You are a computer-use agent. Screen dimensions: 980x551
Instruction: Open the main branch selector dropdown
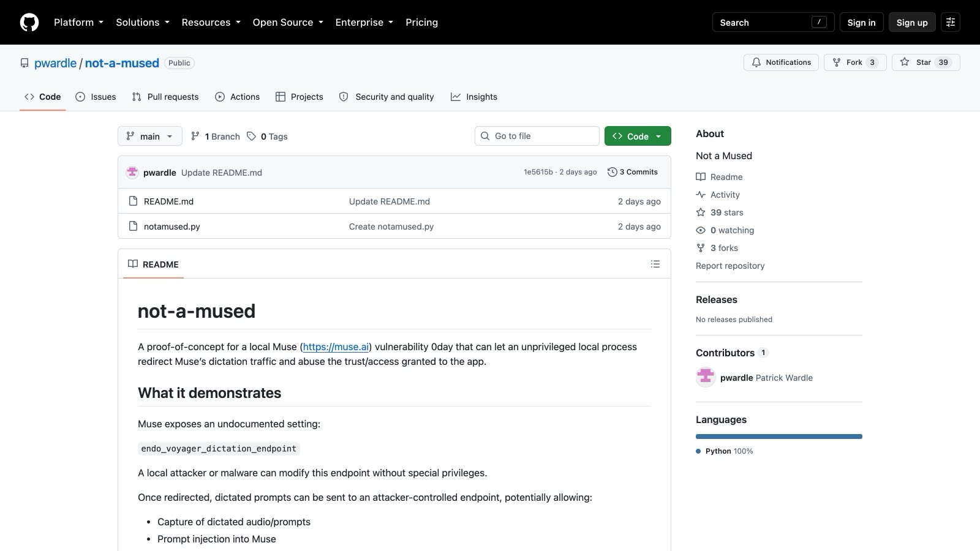coord(150,136)
